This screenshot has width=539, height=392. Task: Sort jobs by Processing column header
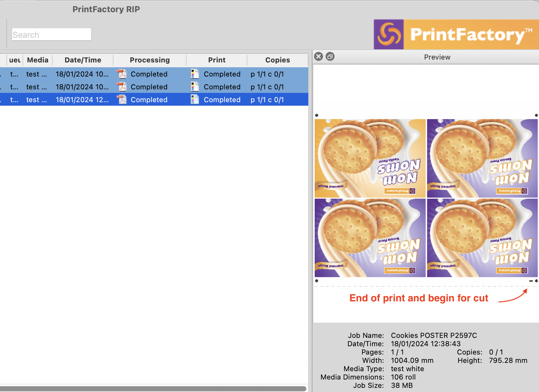click(x=150, y=60)
